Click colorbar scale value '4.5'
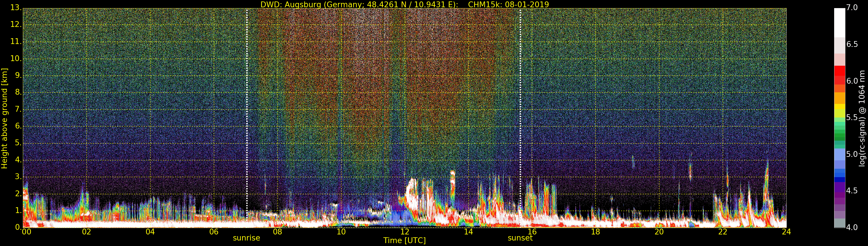The image size is (868, 246). click(x=852, y=191)
